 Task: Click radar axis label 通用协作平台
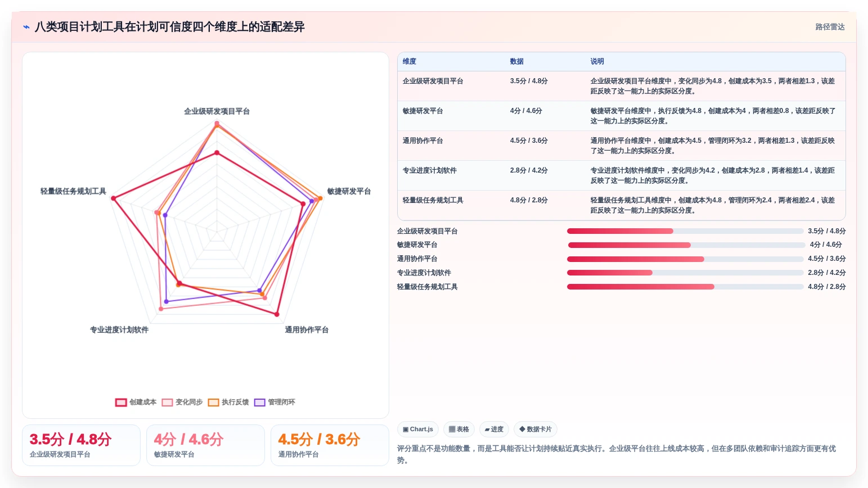click(x=307, y=330)
